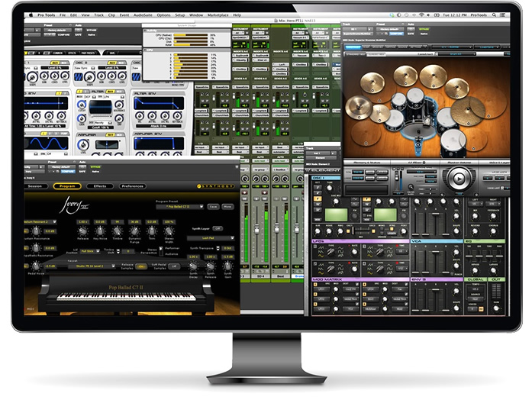Toggle BYPASS in Superior Drummer header
532x400 pixels.
(x=424, y=29)
